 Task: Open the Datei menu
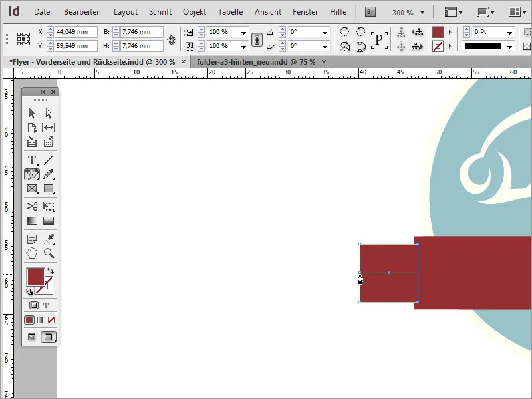[x=43, y=12]
